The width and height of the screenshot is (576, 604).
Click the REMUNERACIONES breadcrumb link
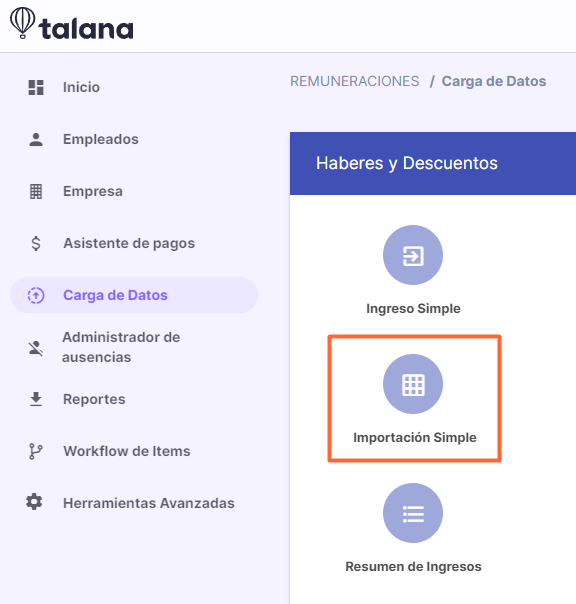click(x=354, y=81)
